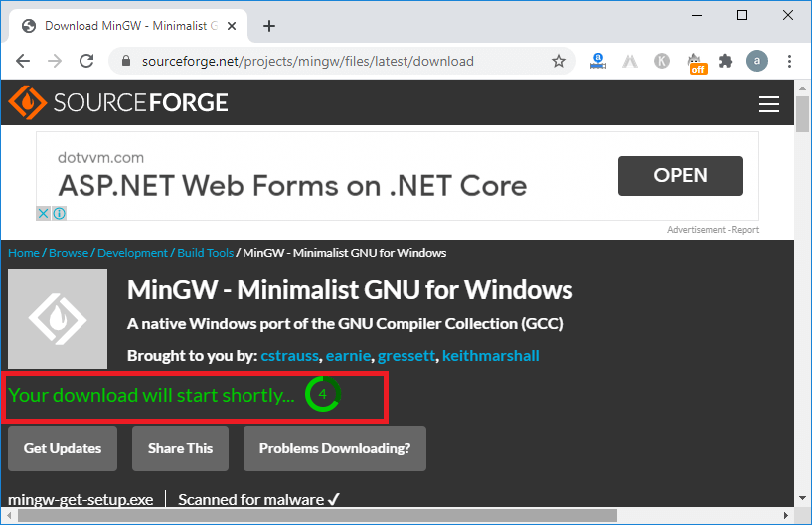Screen dimensions: 812x525
Task: Click the scroll left arrow
Action: [9, 516]
